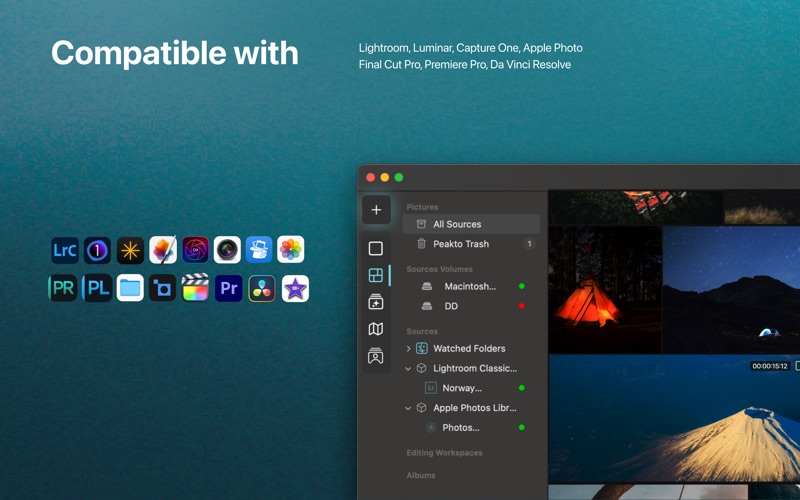Viewport: 800px width, 500px height.
Task: Select the mosaic grid view icon
Action: [376, 276]
